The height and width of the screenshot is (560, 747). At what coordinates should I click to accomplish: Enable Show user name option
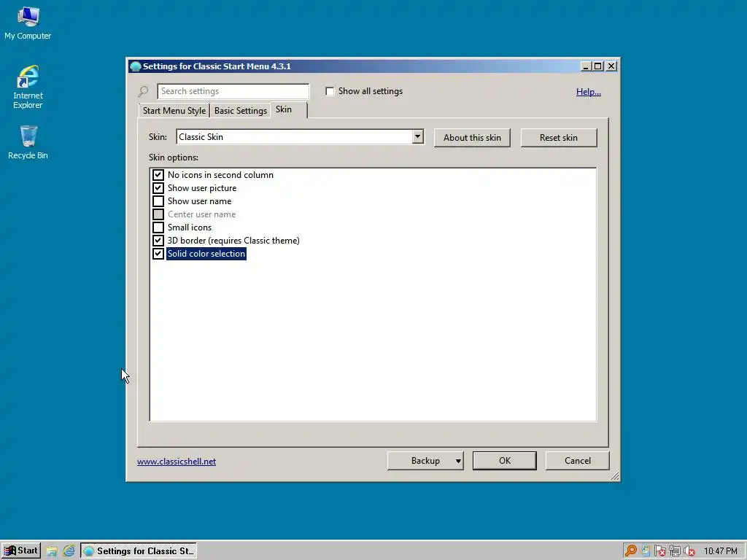pyautogui.click(x=158, y=201)
